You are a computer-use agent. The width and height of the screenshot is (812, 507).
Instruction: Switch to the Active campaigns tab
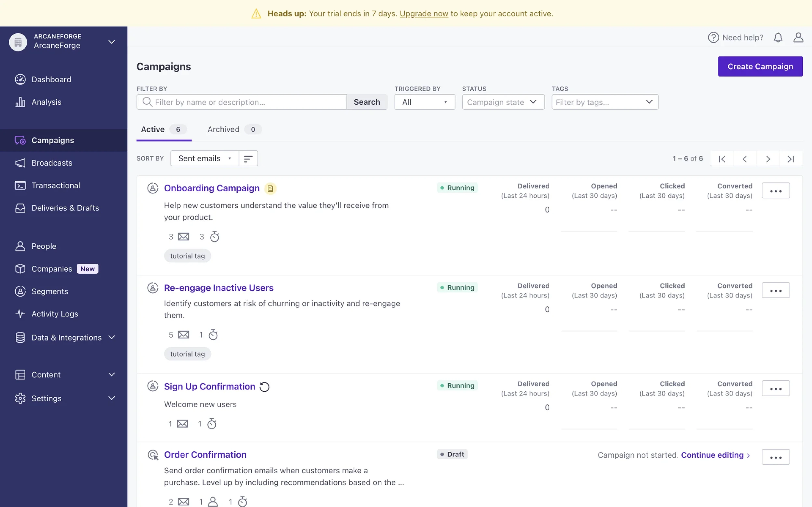[164, 129]
